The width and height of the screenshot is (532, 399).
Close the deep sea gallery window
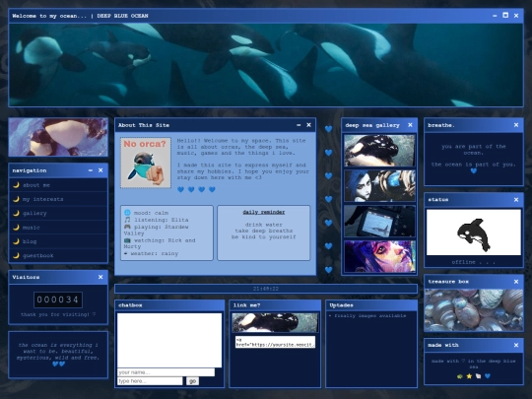[x=410, y=125]
